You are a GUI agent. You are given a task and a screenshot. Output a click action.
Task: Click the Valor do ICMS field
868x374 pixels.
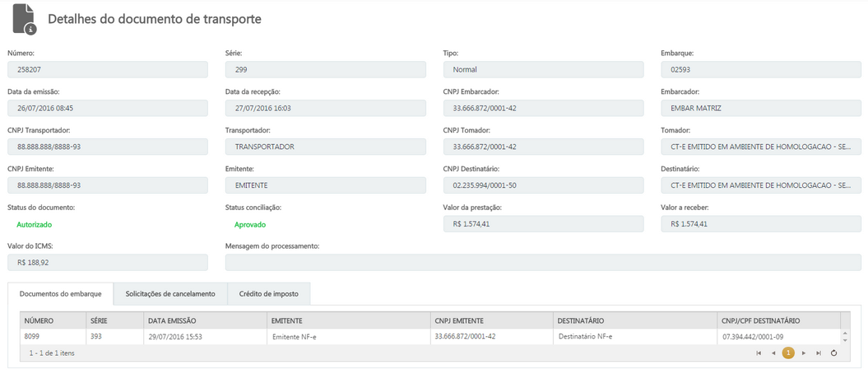[x=108, y=263]
